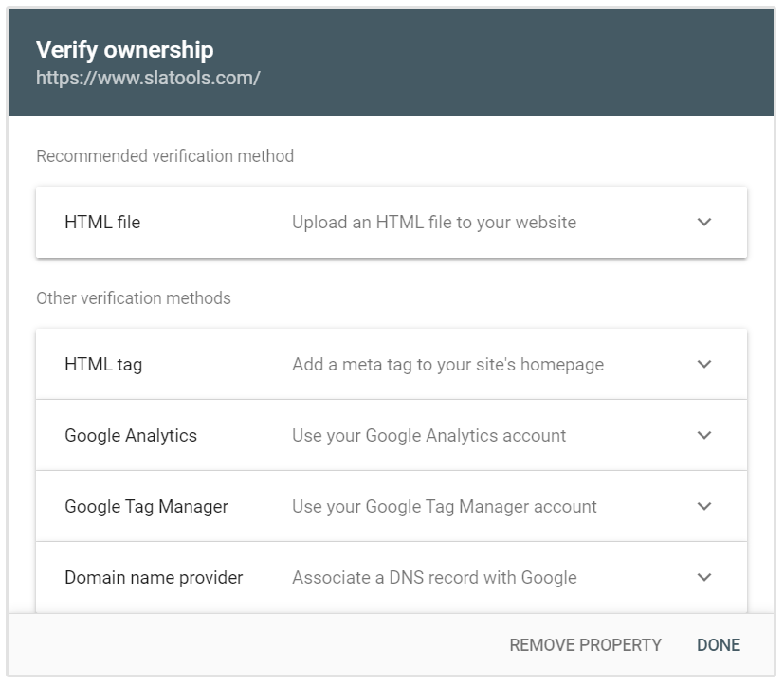Collapse the HTML file method chevron

click(x=702, y=222)
